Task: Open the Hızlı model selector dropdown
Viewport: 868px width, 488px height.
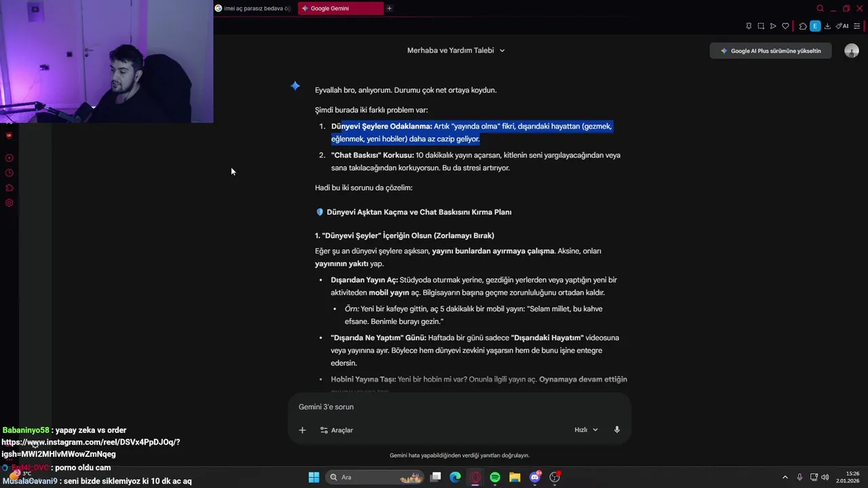Action: tap(587, 430)
